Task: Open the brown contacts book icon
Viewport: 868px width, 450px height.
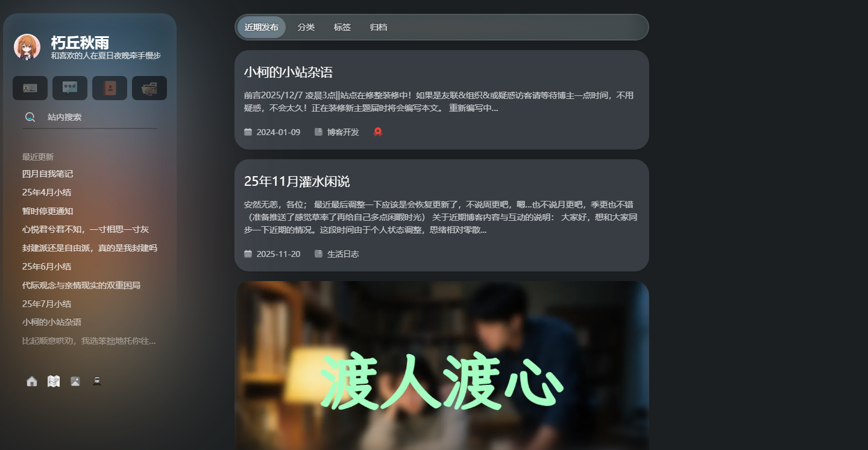Action: [110, 88]
